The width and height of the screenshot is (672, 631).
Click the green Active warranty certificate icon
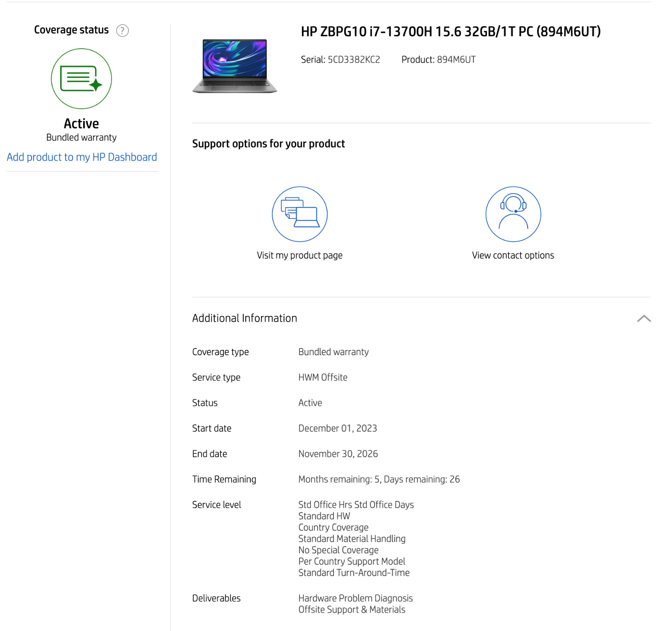click(81, 79)
